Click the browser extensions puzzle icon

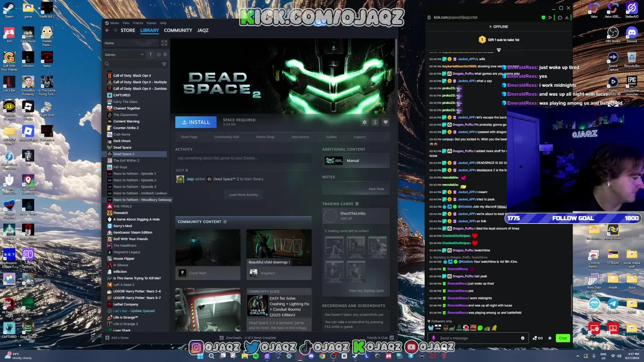click(560, 17)
